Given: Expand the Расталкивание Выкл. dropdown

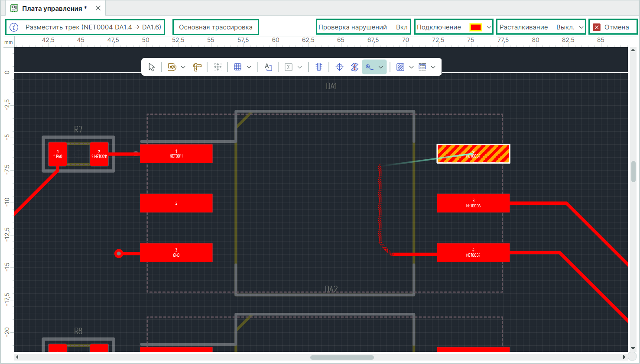Looking at the screenshot, I should [x=581, y=27].
